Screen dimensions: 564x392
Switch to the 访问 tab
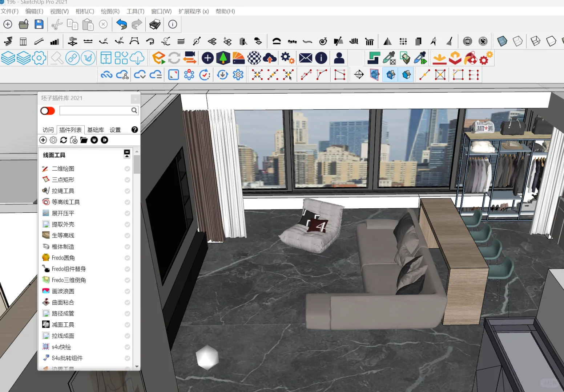[48, 130]
